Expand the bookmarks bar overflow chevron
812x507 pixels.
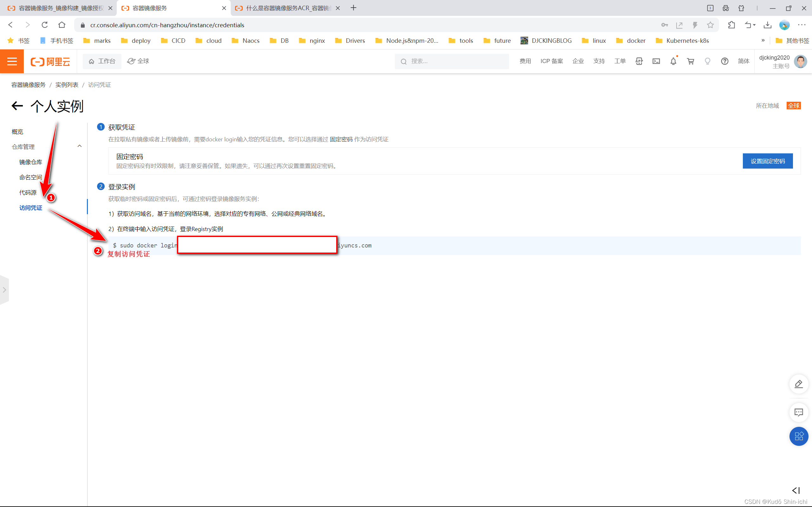pos(763,41)
